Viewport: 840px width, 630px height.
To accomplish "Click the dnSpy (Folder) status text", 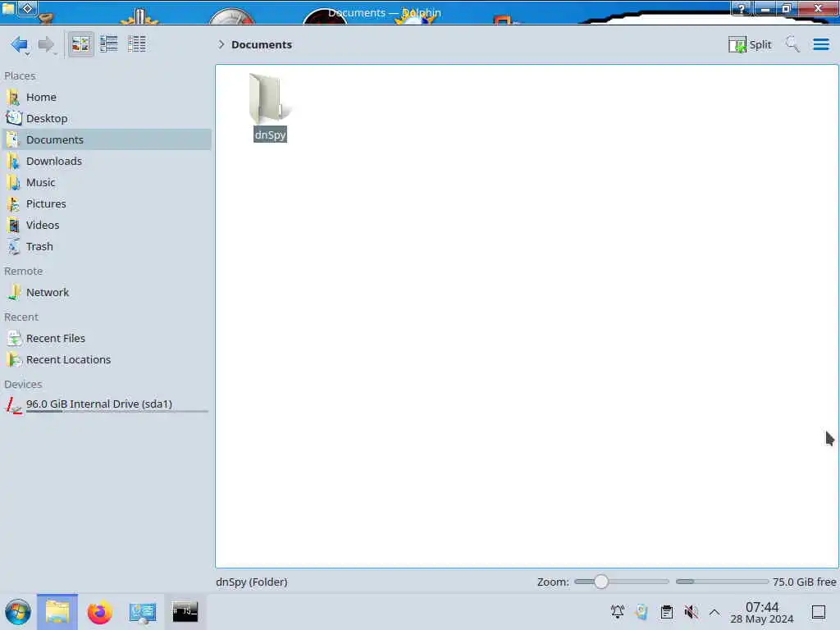I will coord(252,582).
